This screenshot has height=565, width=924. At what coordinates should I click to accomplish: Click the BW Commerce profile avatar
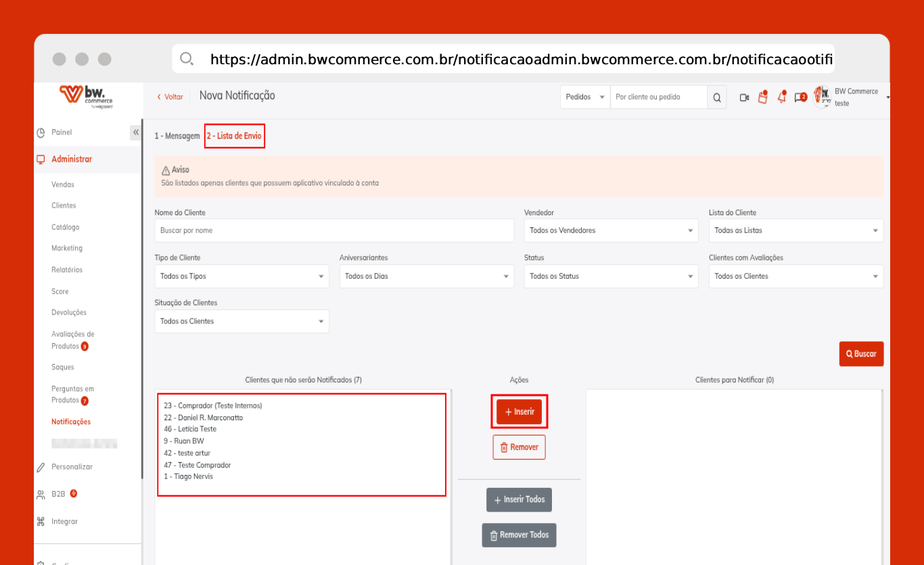(822, 97)
